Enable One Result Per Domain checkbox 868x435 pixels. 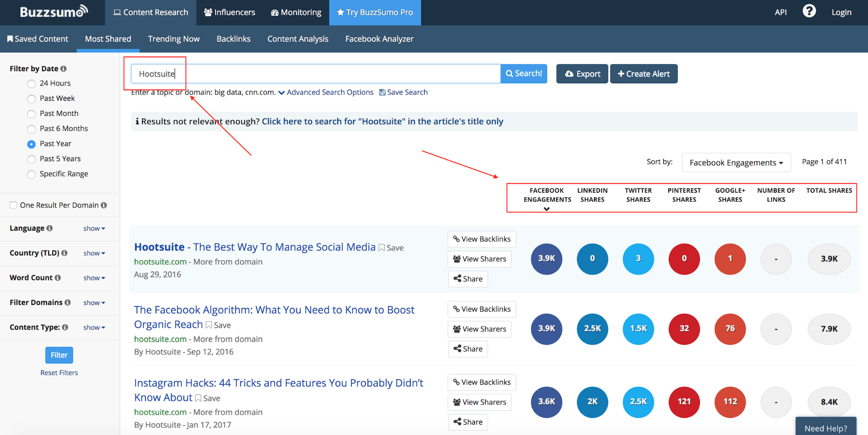pos(13,205)
